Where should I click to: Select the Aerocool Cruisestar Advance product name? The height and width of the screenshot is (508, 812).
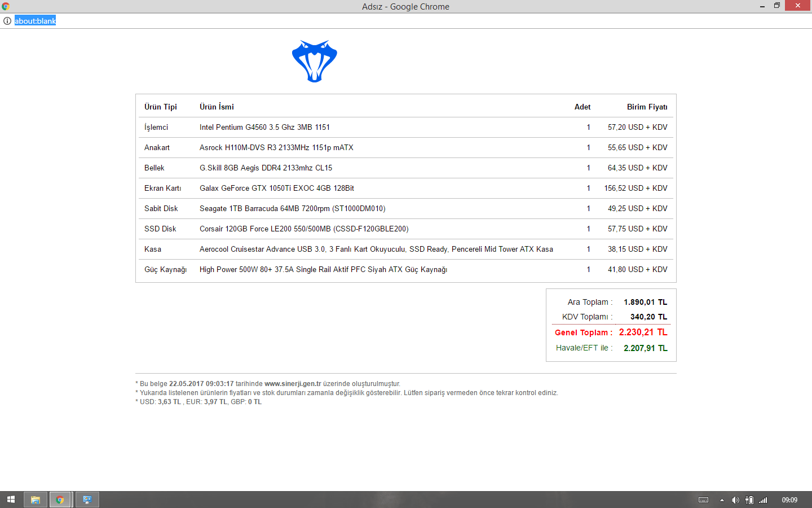376,249
